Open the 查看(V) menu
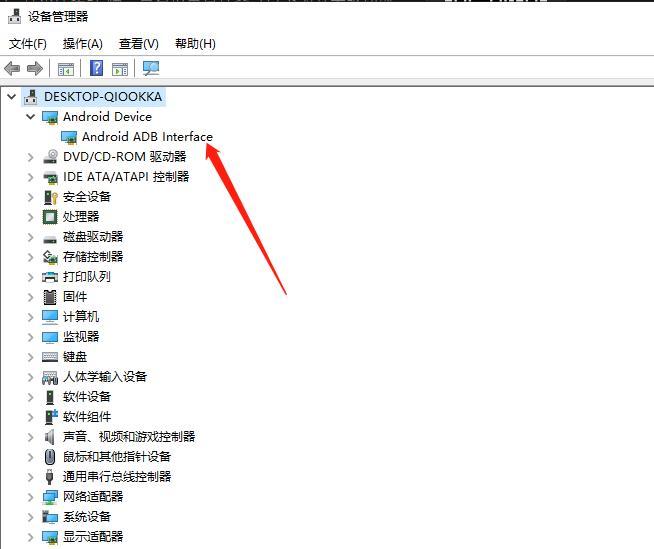Viewport: 654px width, 549px height. pos(138,44)
